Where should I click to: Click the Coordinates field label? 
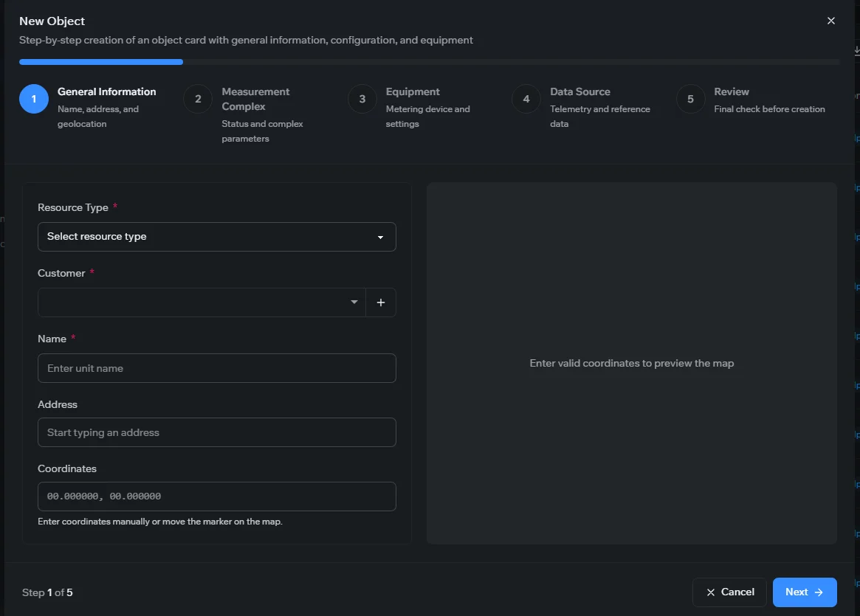point(67,468)
